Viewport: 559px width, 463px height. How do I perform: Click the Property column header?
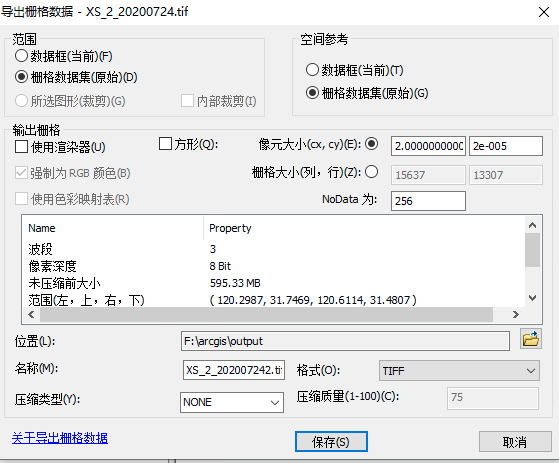click(364, 228)
